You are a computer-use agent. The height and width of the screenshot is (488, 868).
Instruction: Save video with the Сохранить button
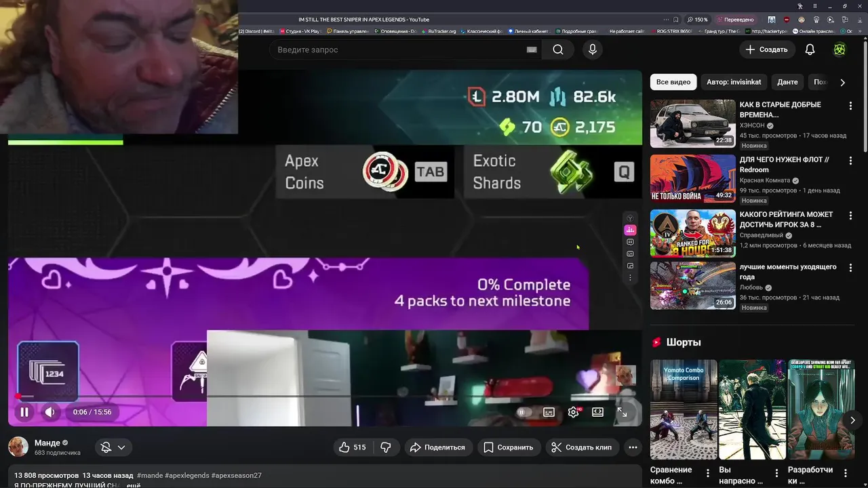(509, 447)
